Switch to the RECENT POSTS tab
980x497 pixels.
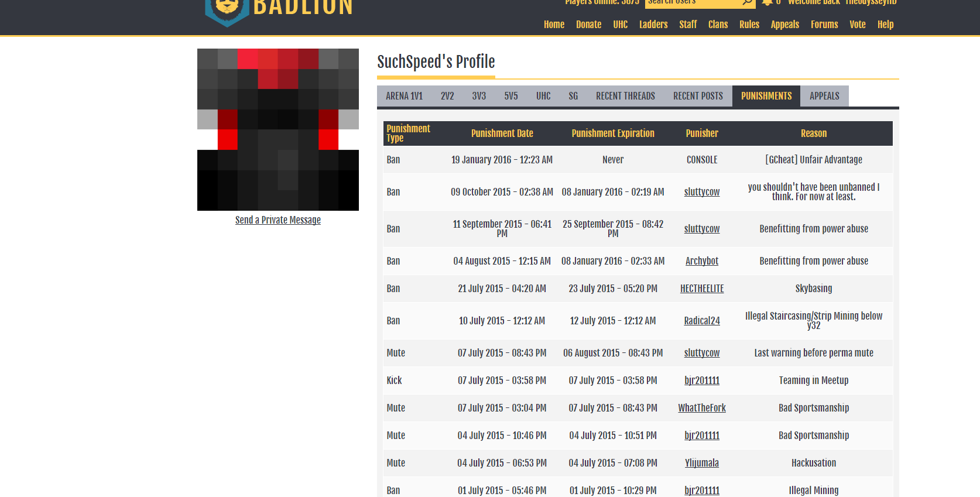pyautogui.click(x=698, y=96)
